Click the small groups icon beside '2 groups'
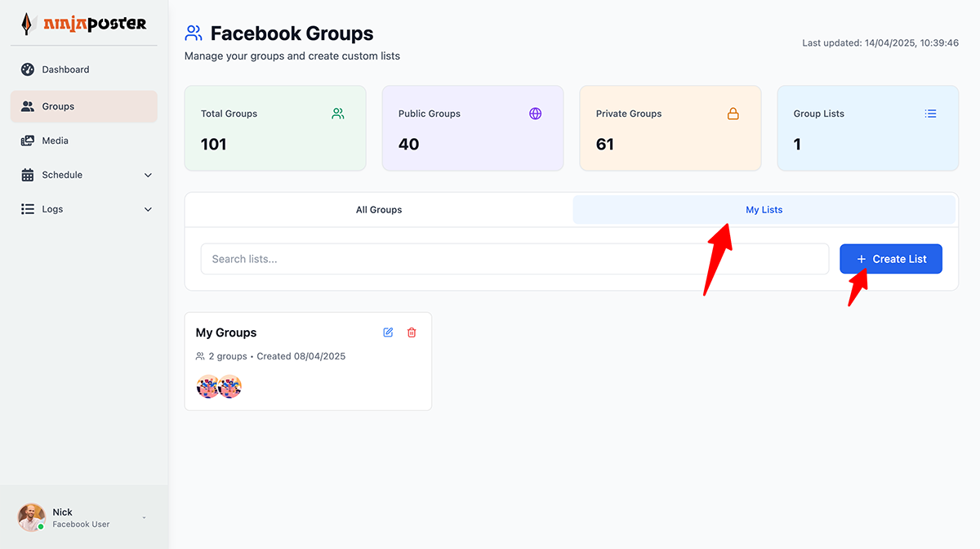This screenshot has height=549, width=980. coord(200,356)
